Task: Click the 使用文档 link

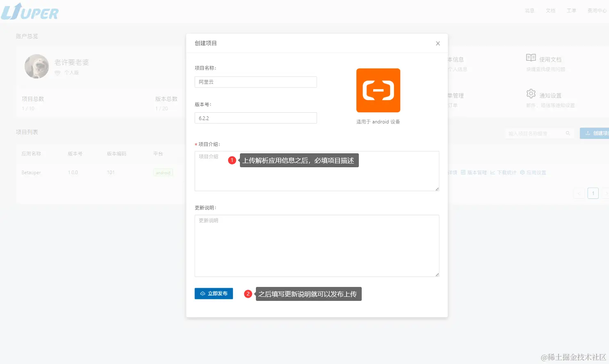Action: tap(550, 60)
